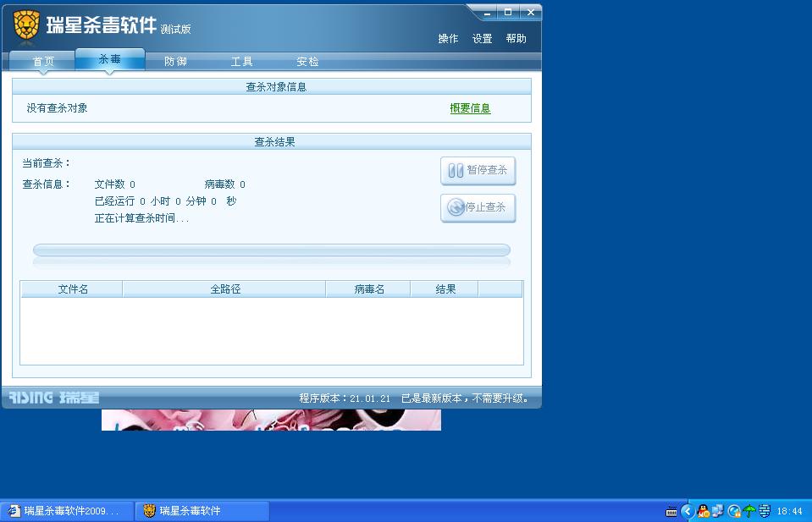Switch to the 防御 tab
Screen dimensions: 812x522
pos(175,62)
